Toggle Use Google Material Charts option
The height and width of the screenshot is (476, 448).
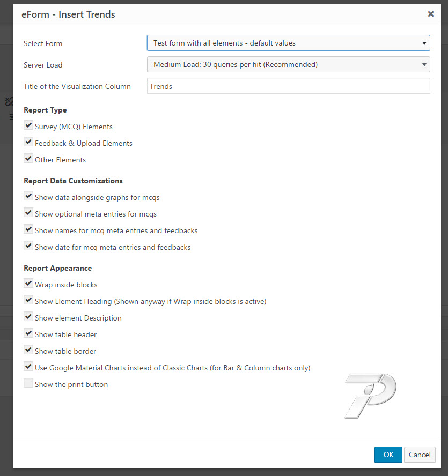28,367
